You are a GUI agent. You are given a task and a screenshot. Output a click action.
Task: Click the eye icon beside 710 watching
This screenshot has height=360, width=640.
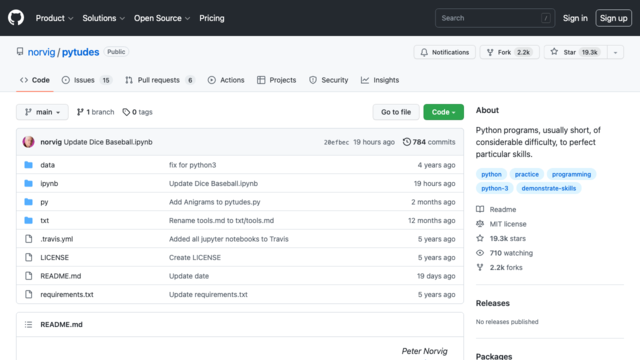[x=480, y=253]
